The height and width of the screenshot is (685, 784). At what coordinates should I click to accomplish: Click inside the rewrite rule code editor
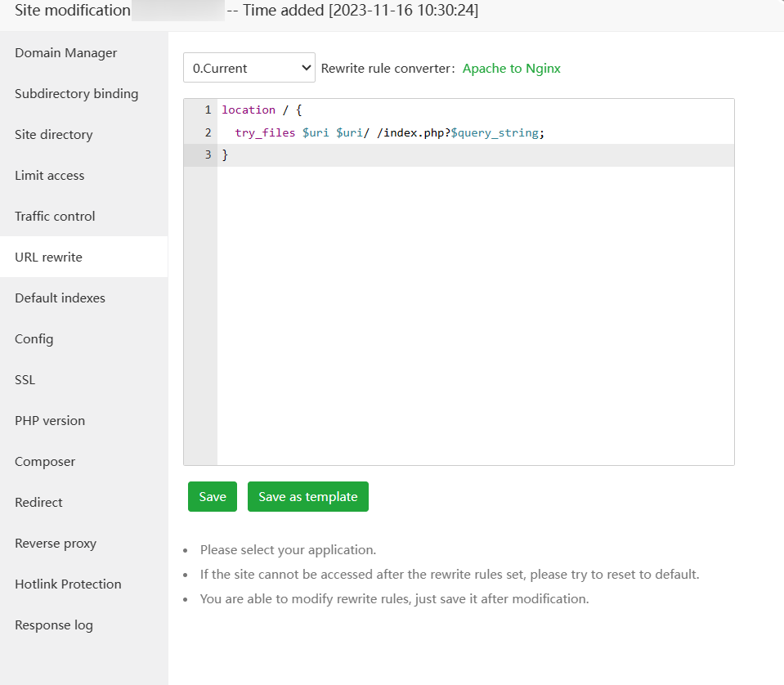click(474, 311)
